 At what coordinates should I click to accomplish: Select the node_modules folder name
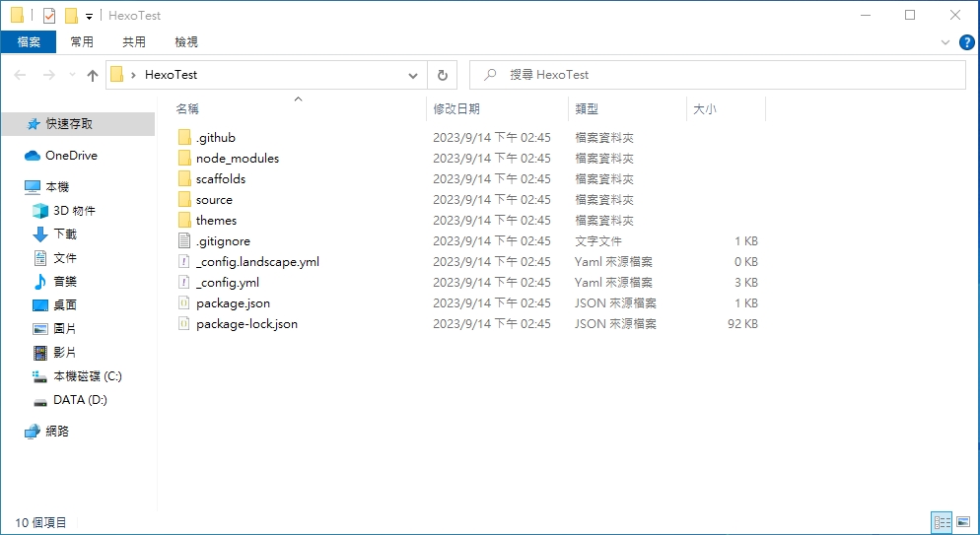point(238,158)
